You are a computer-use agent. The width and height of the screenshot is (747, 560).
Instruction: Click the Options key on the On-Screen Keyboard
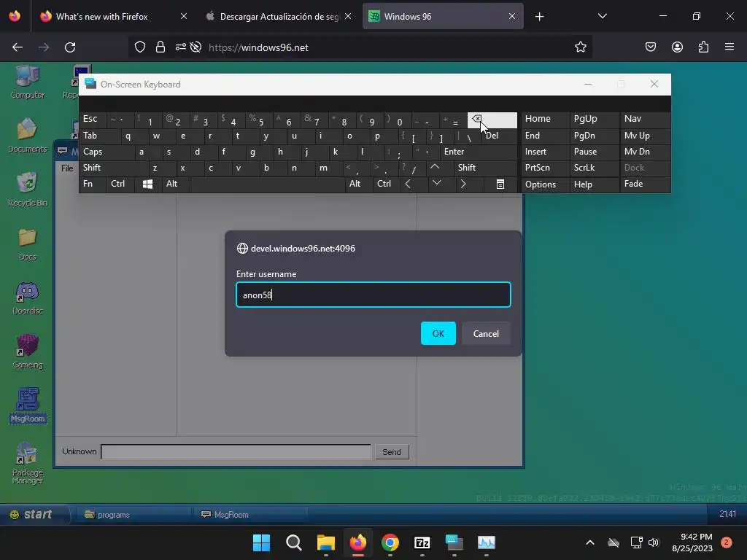(x=546, y=184)
